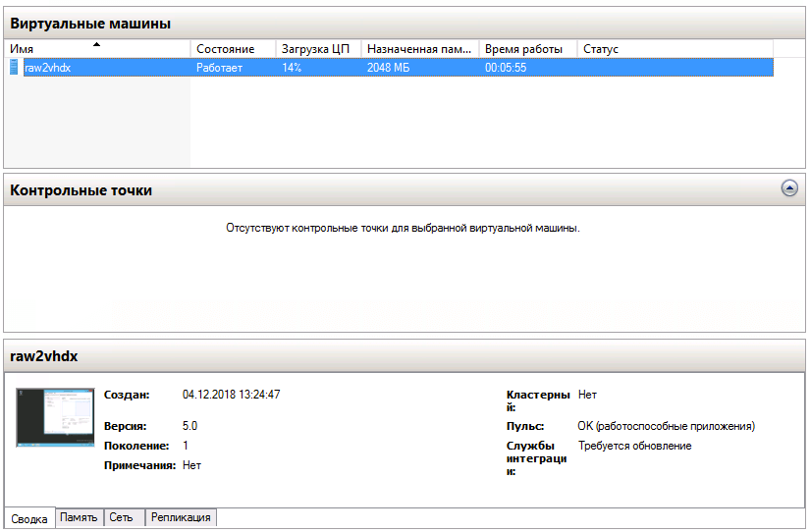This screenshot has width=810, height=532.
Task: Switch to the Сводка tab
Action: coord(28,519)
